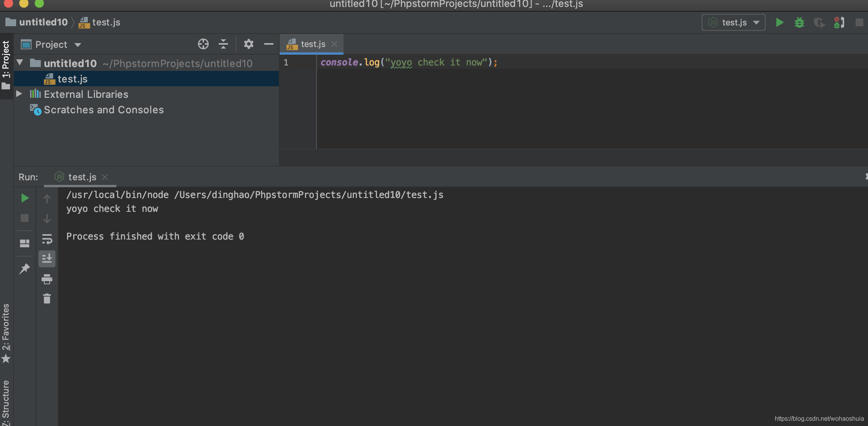
Task: Collapse the untitled10 project folder
Action: tap(20, 62)
